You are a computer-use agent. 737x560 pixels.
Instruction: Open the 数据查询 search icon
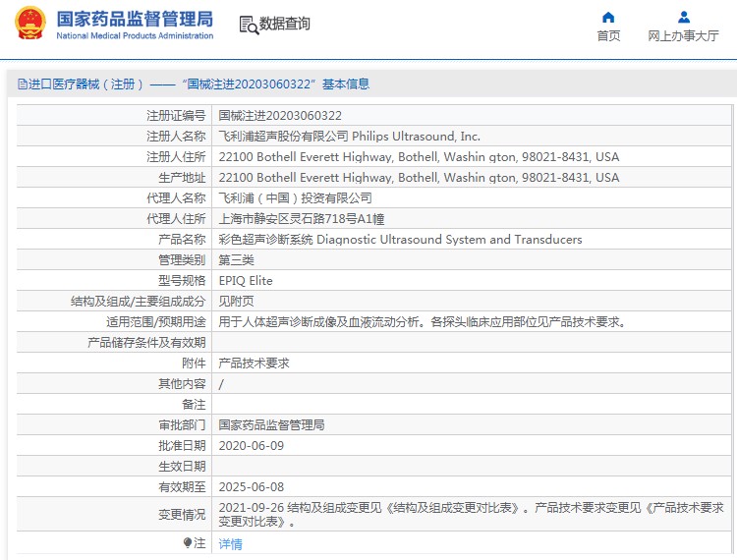pyautogui.click(x=249, y=25)
